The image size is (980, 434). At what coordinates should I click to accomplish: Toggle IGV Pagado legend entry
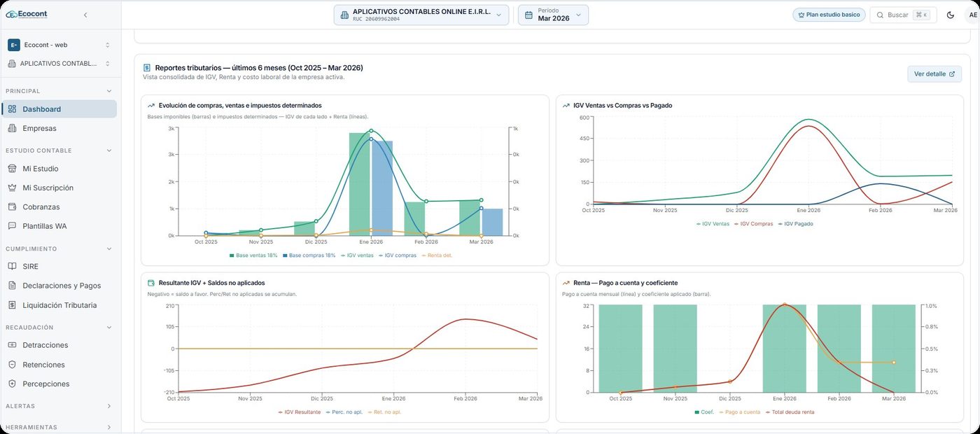(794, 224)
